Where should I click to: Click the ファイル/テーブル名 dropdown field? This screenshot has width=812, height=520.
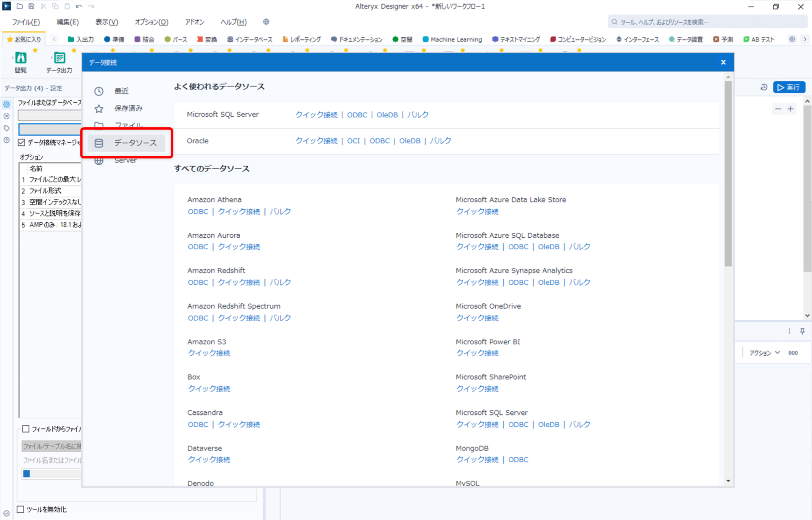pyautogui.click(x=52, y=446)
